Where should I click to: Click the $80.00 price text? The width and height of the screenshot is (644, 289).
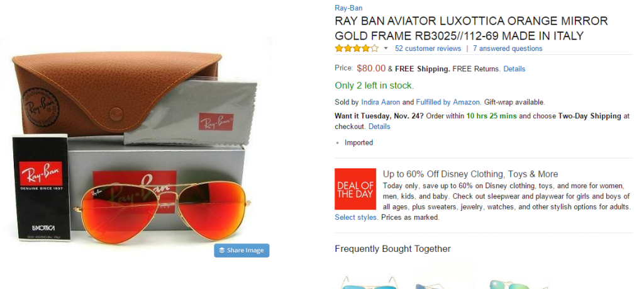(371, 69)
